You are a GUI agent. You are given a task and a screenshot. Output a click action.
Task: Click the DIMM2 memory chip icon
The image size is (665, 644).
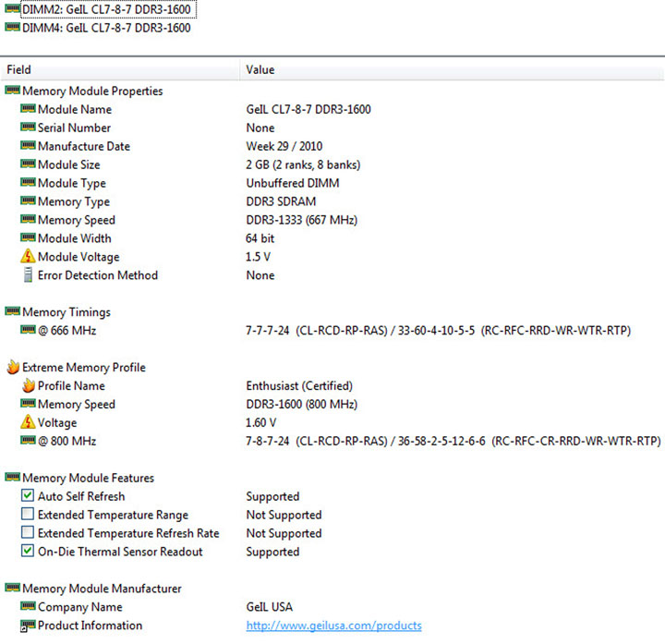12,8
